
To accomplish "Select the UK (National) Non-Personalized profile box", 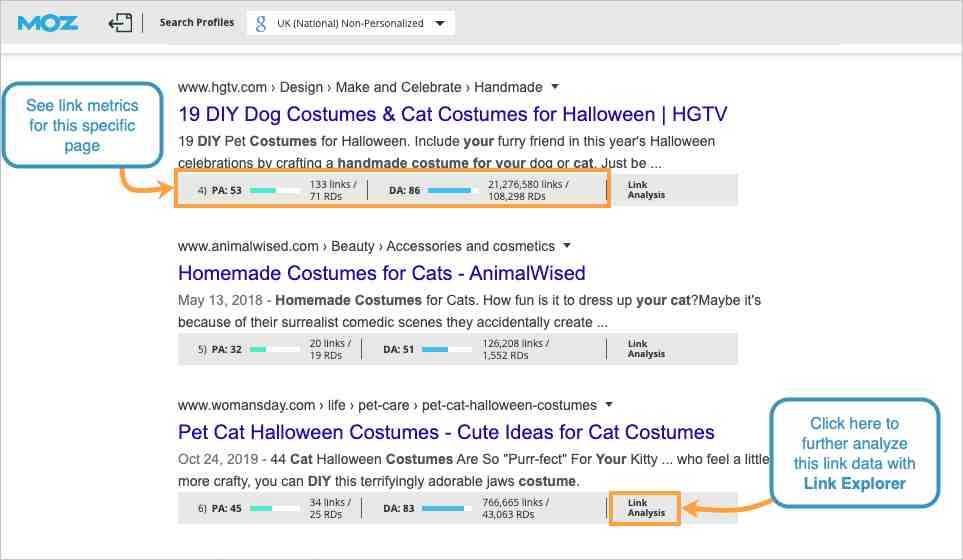I will tap(351, 23).
